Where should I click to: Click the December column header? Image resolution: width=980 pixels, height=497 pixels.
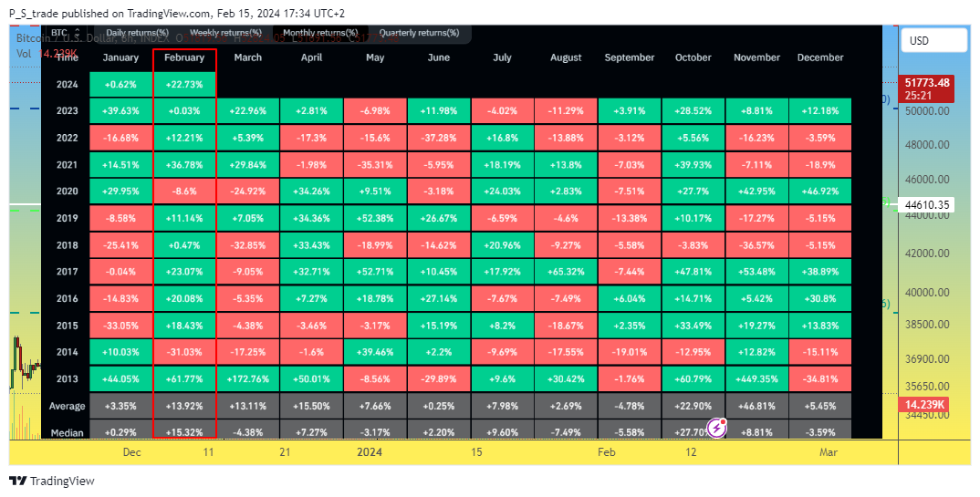pyautogui.click(x=820, y=57)
